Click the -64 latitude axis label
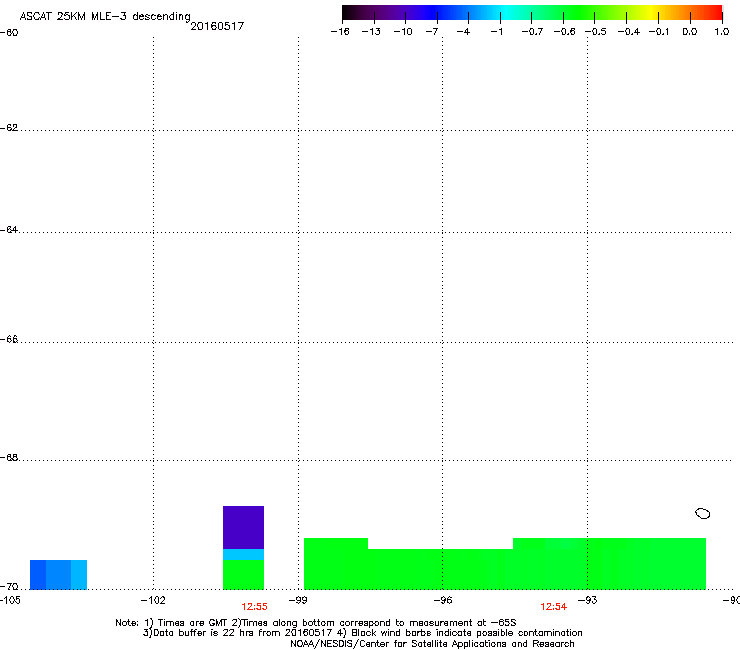The height and width of the screenshot is (650, 740). [x=9, y=230]
